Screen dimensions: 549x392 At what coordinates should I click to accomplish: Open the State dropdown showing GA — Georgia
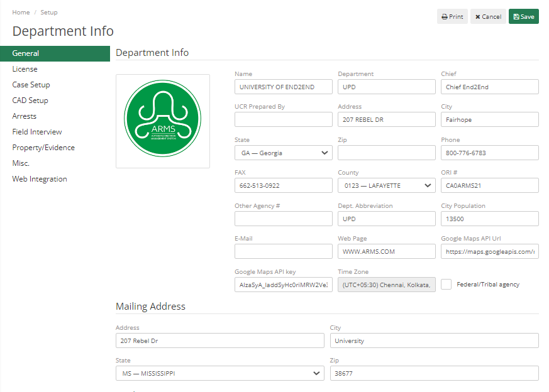point(283,152)
